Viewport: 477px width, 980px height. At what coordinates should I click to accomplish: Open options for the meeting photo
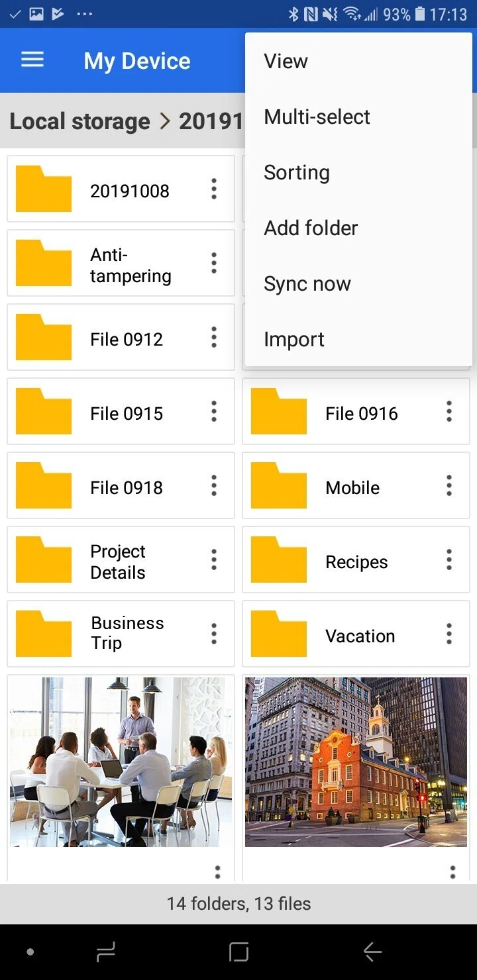[217, 871]
